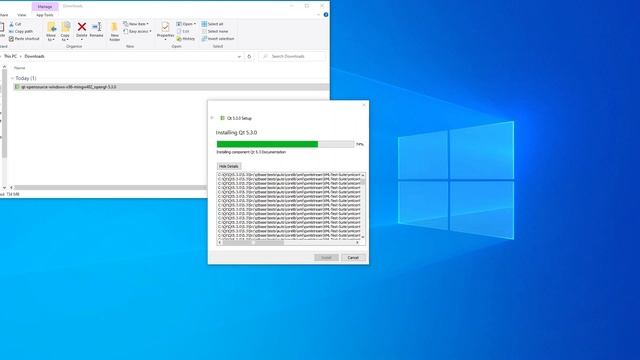Select the qt-opensource-windows installer file

click(x=171, y=87)
